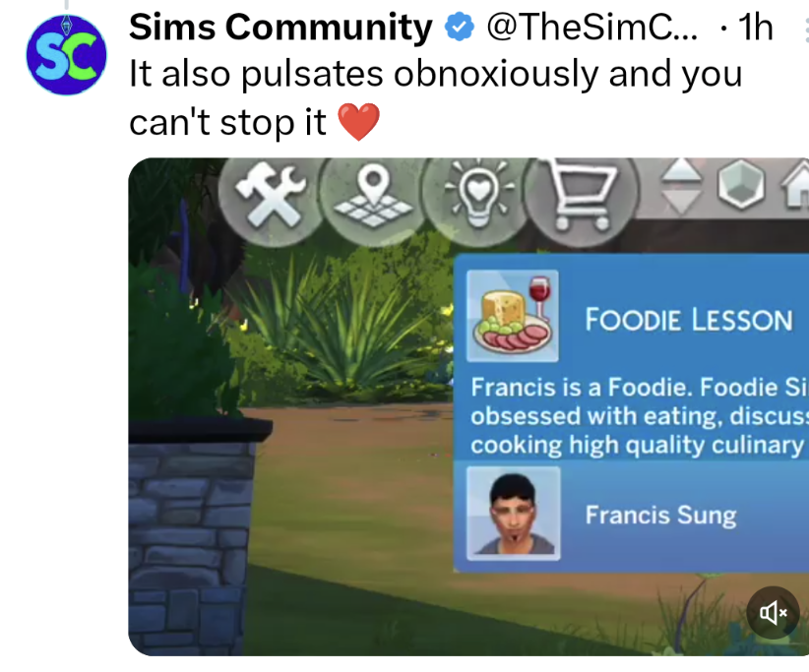Select the Foodie Lesson title
809x672 pixels.
[688, 319]
